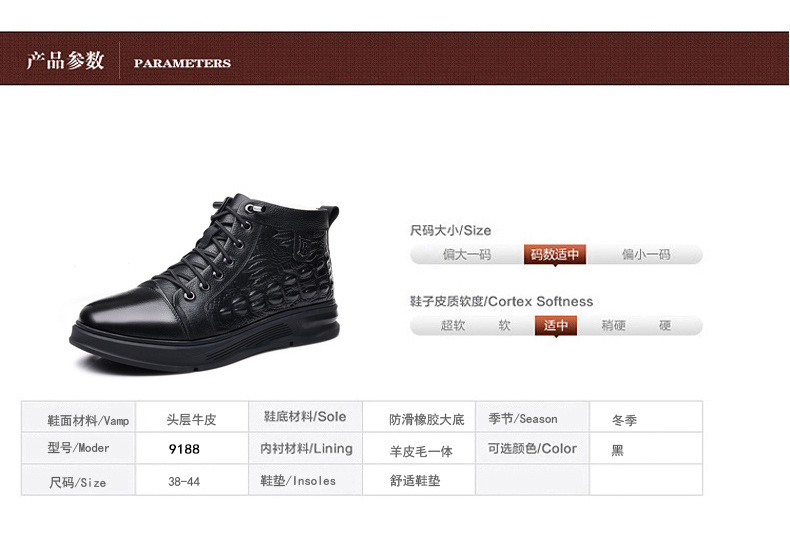
Task: Click the 38-44 size range cell
Action: coord(192,480)
